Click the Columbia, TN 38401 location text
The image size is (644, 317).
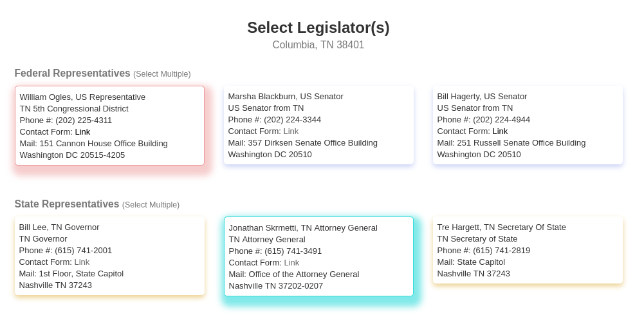coord(318,45)
